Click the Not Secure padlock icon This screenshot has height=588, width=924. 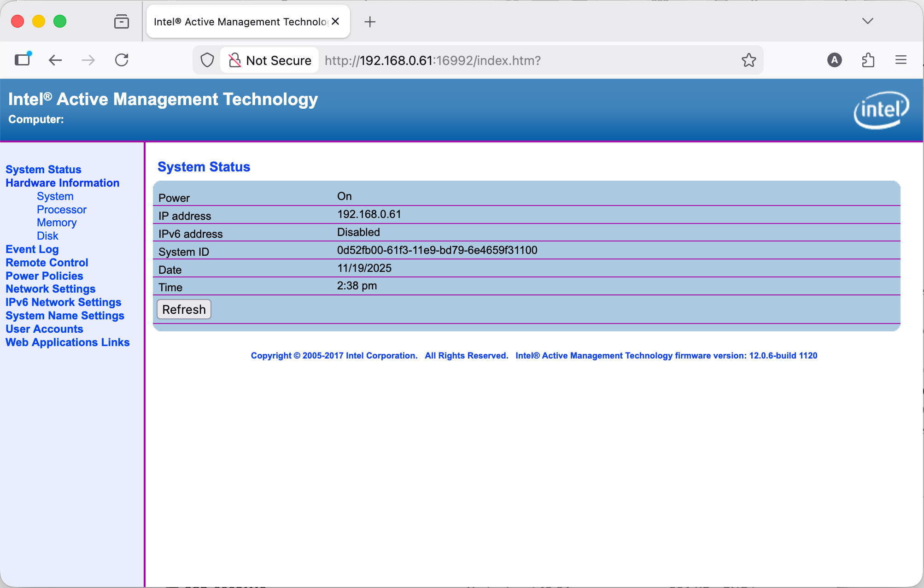[x=235, y=60]
